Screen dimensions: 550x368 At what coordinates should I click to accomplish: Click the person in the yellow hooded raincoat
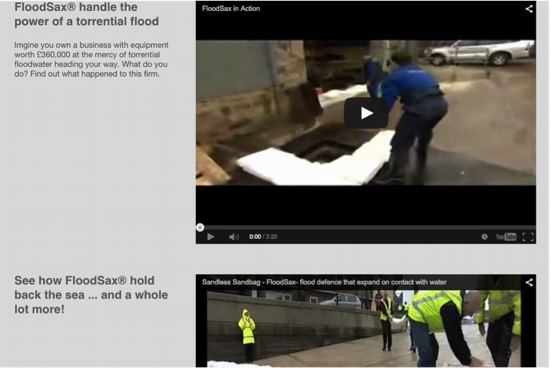(247, 335)
